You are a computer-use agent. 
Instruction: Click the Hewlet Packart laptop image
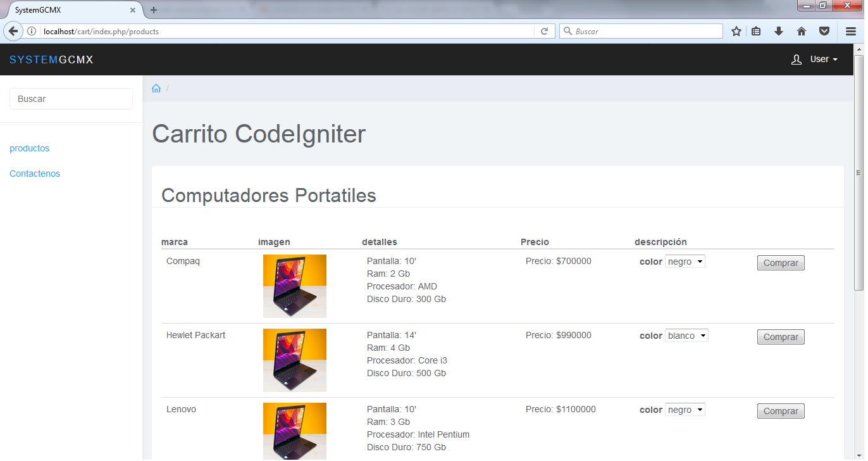[295, 360]
